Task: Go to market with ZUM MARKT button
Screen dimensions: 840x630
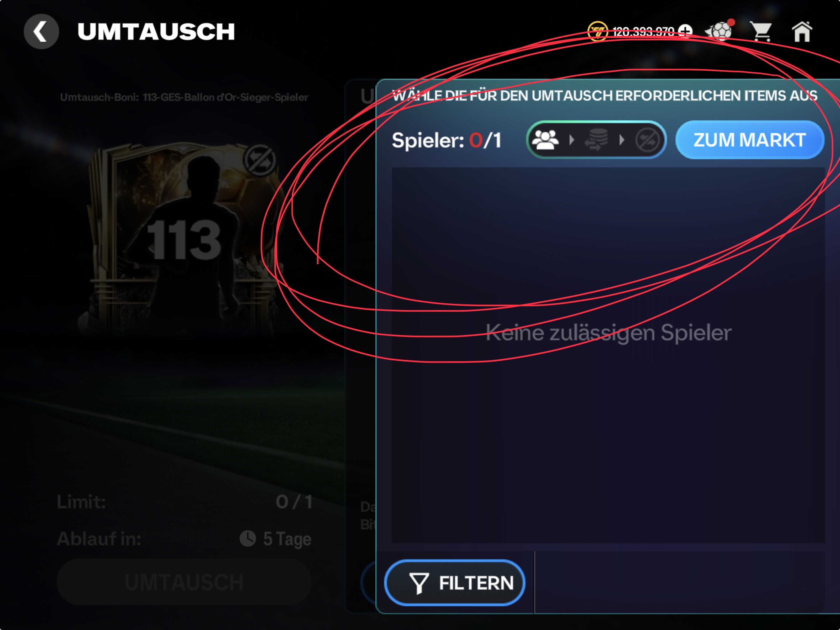Action: click(x=750, y=140)
